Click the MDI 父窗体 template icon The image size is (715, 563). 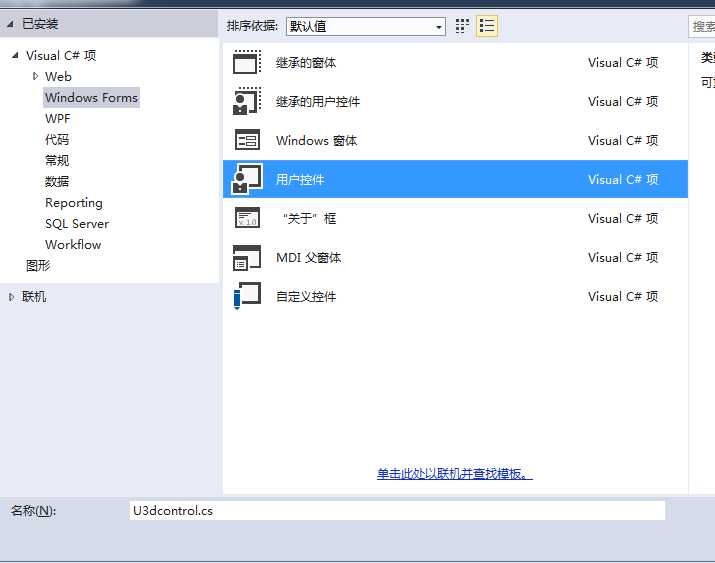click(247, 258)
